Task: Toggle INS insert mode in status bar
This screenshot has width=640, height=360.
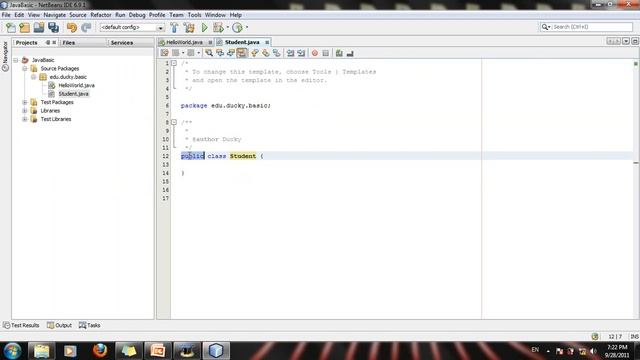Action: pos(634,337)
